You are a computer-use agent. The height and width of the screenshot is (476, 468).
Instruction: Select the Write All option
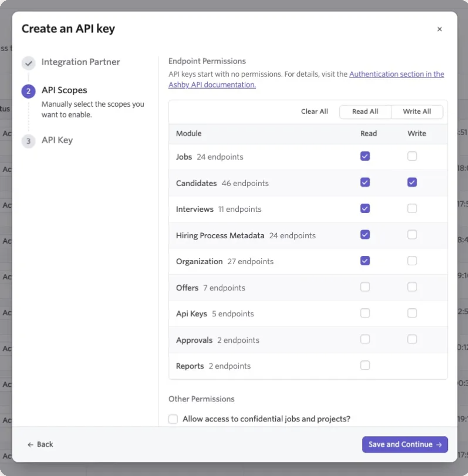(417, 111)
